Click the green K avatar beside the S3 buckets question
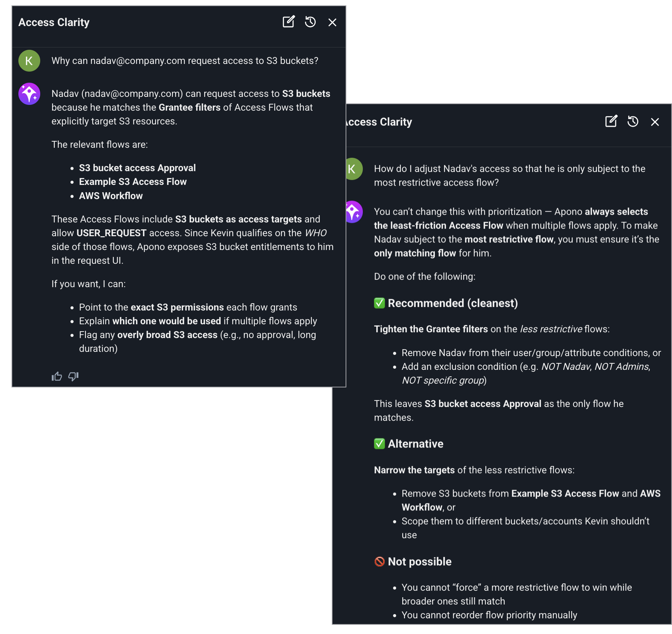672x634 pixels. [x=30, y=61]
